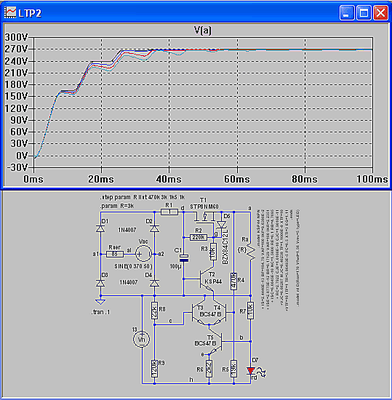The width and height of the screenshot is (392, 400).
Task: Select the 10k resistor R3
Action: [x=213, y=252]
